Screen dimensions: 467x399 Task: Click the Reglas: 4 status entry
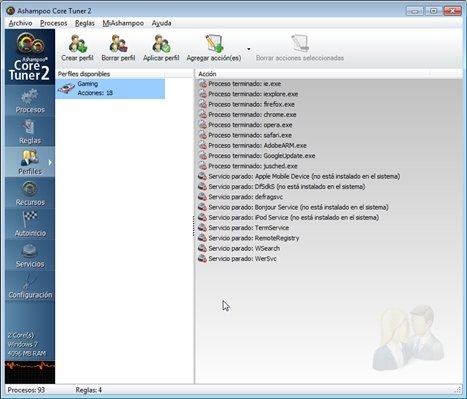tap(88, 390)
